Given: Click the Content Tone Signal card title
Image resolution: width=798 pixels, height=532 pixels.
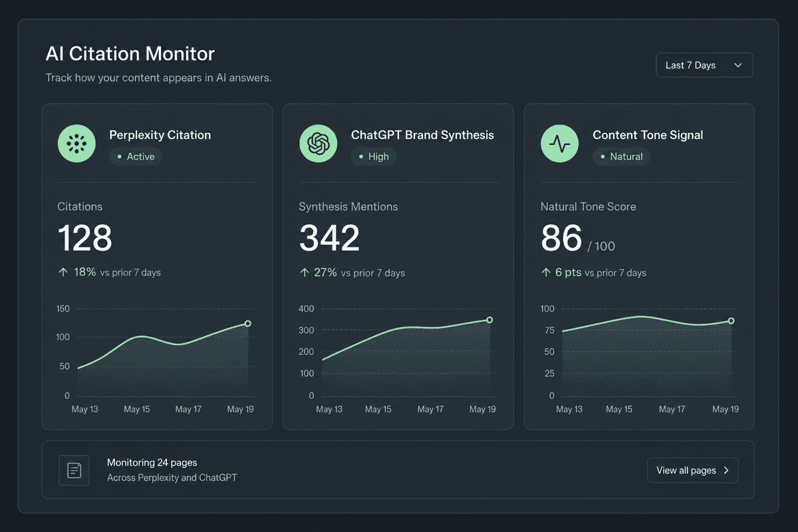Looking at the screenshot, I should click(x=648, y=135).
